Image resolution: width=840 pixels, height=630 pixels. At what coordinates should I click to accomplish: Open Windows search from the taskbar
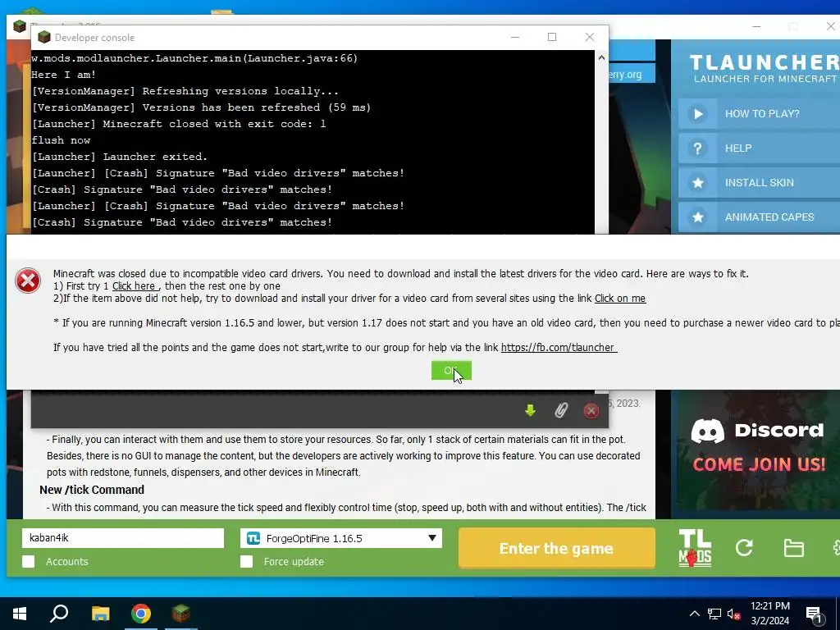tap(59, 614)
